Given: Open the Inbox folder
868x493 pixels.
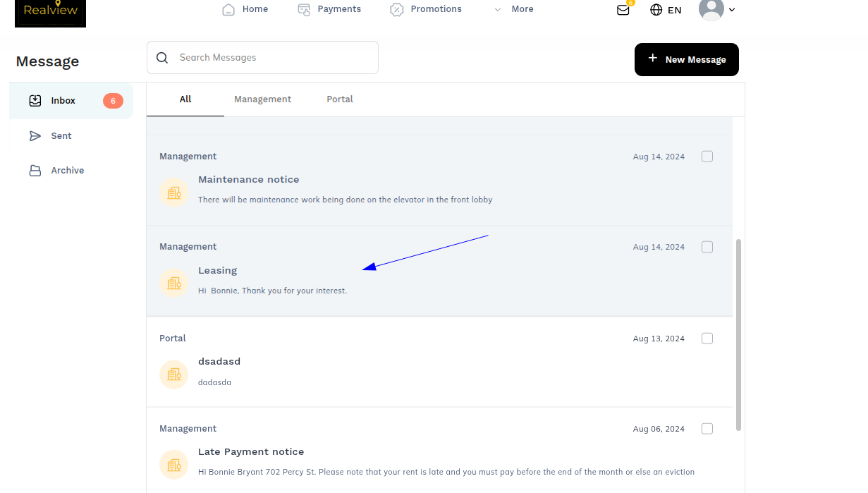Looking at the screenshot, I should tap(71, 101).
